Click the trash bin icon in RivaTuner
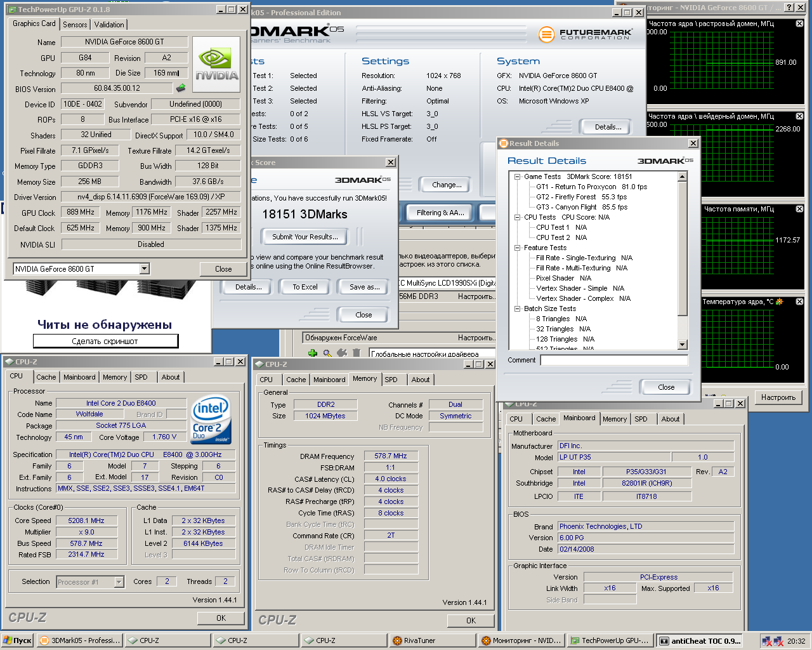 pyautogui.click(x=357, y=354)
